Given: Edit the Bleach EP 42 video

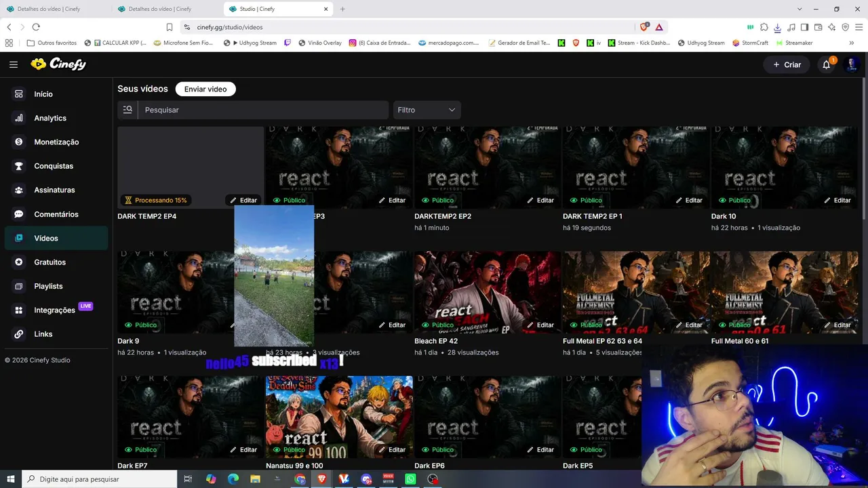Looking at the screenshot, I should tap(540, 325).
